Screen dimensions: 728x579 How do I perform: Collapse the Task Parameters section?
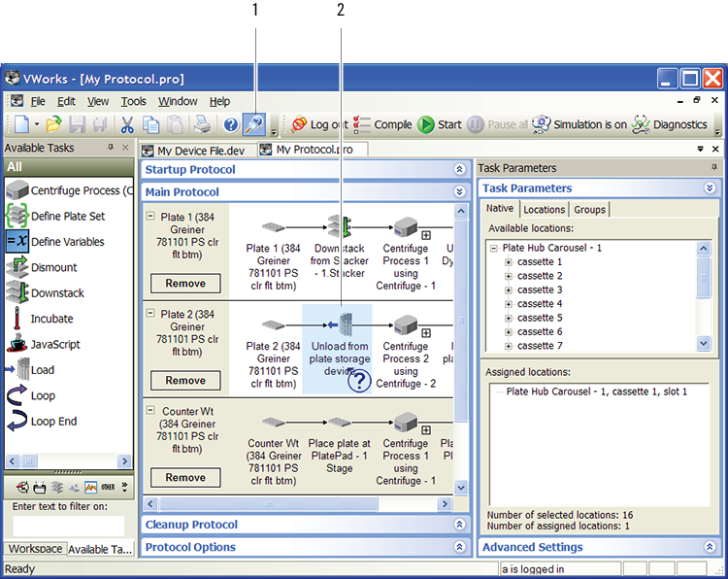point(710,187)
